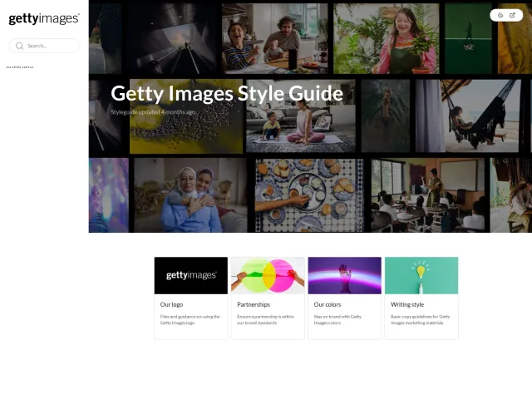Viewport: 532px width, 399px height.
Task: Click the Getty Images Style Guide heading
Action: click(227, 94)
